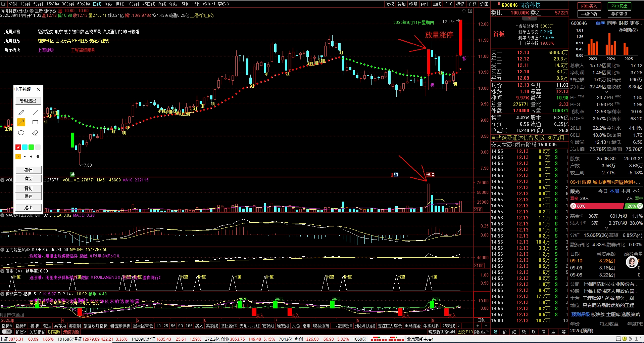The width and height of the screenshot is (644, 343).
Task: Switch to the 周线 weekly chart
Action: pyautogui.click(x=108, y=4)
